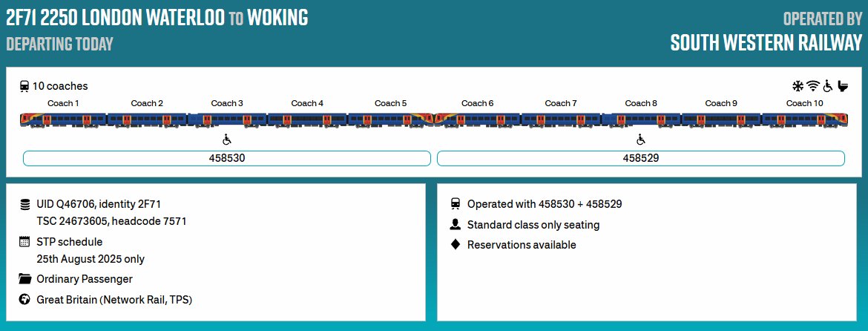Click wheelchair symbol under Coach 8
This screenshot has width=868, height=331.
click(641, 139)
